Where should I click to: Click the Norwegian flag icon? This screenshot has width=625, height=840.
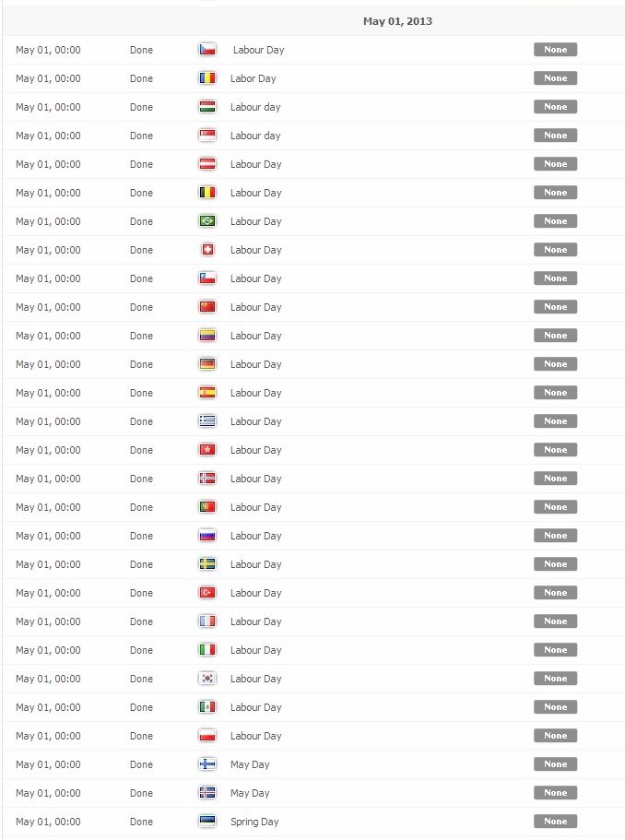point(207,479)
